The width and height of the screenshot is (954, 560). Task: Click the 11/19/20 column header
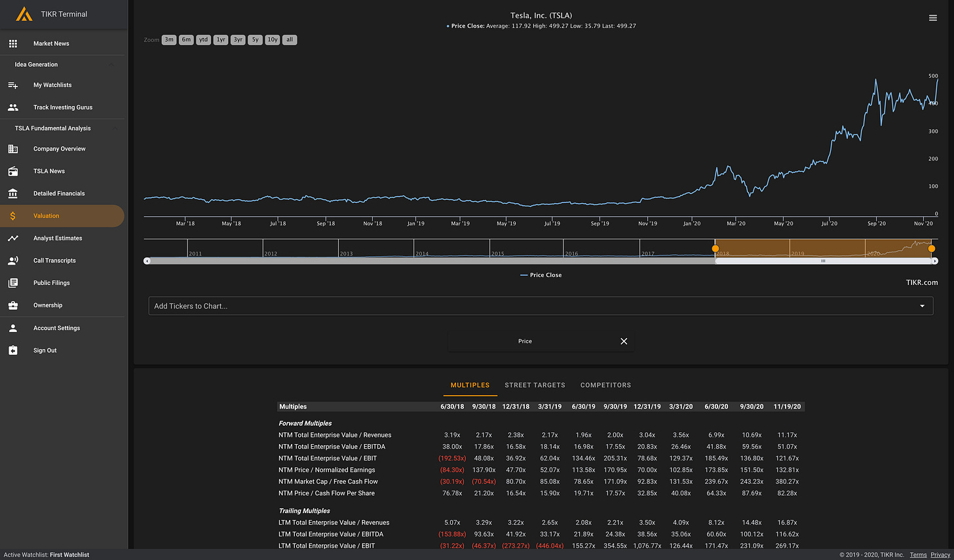pyautogui.click(x=787, y=407)
